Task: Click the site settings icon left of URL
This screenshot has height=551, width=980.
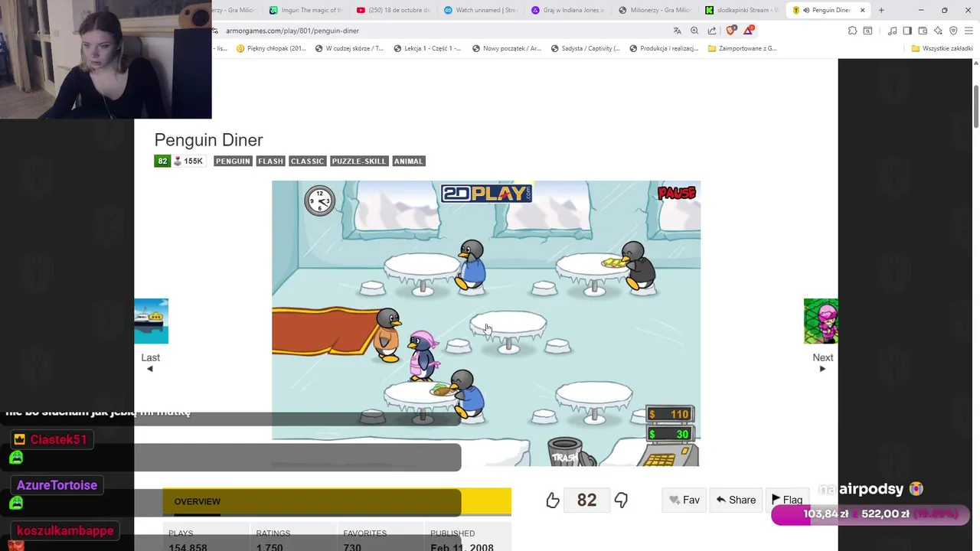Action: 217,31
